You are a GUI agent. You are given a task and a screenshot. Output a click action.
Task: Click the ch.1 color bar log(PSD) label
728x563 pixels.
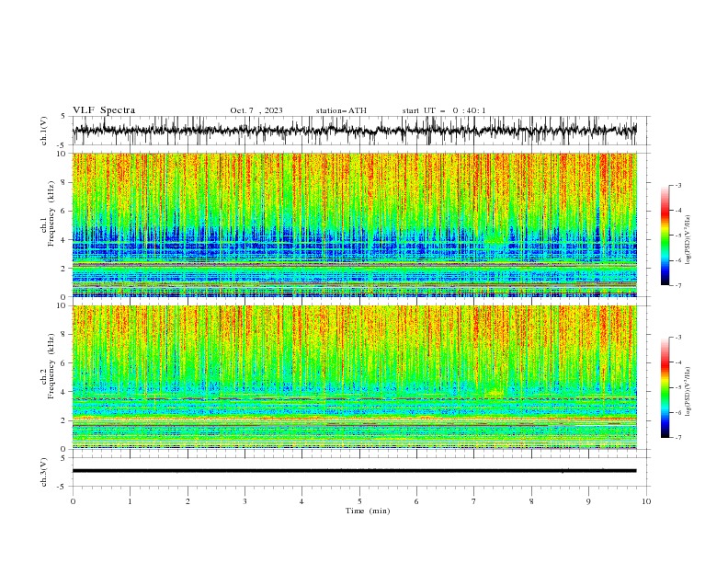[688, 240]
